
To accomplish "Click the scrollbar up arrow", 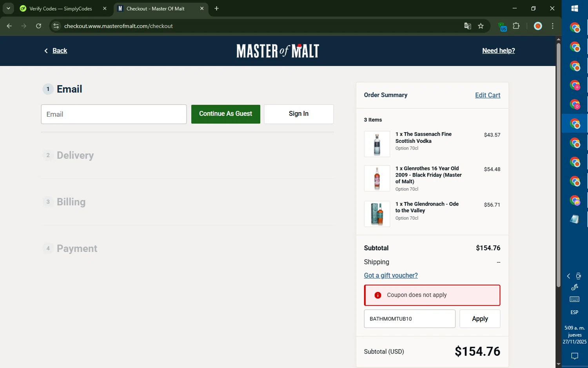I will 558,39.
